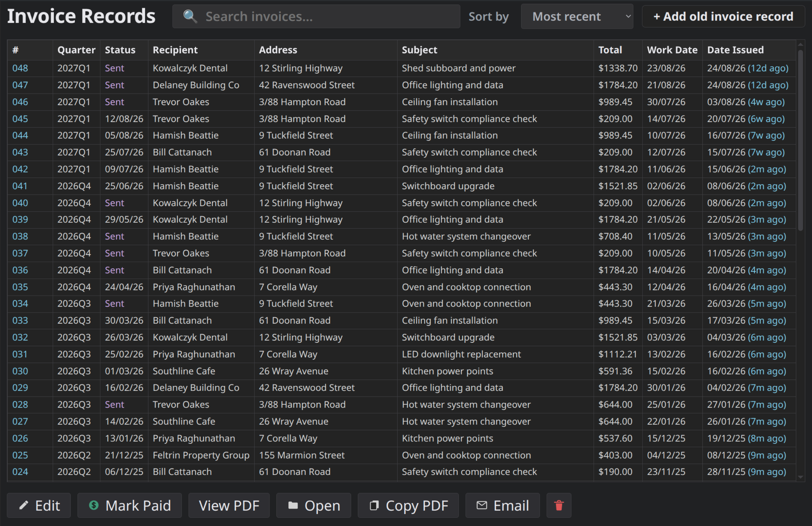812x526 pixels.
Task: Open invoice number 048
Action: (x=20, y=68)
